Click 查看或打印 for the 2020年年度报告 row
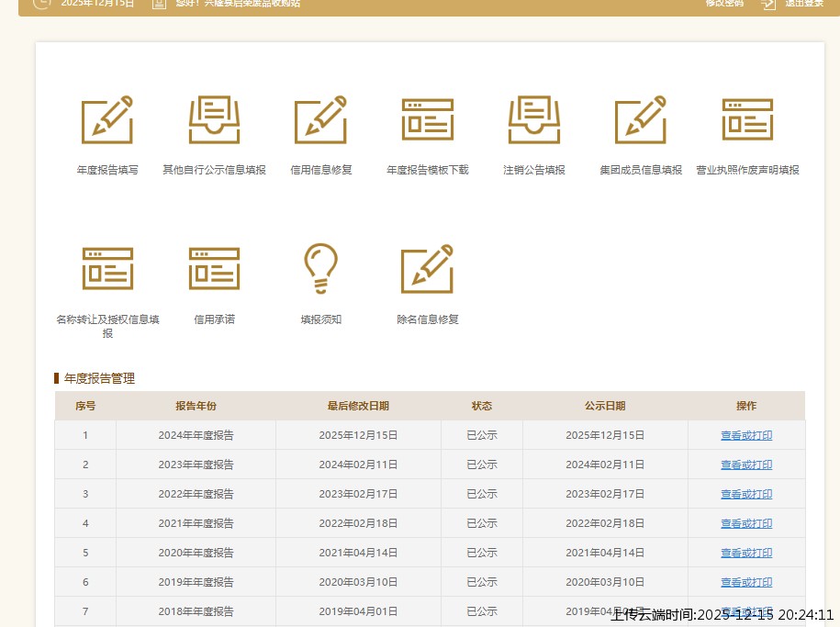The height and width of the screenshot is (627, 840). coord(745,553)
